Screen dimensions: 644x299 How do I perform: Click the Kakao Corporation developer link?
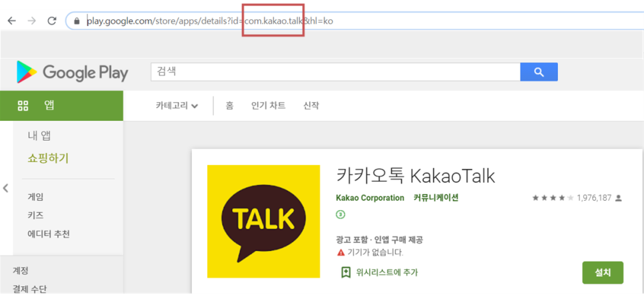pos(370,198)
